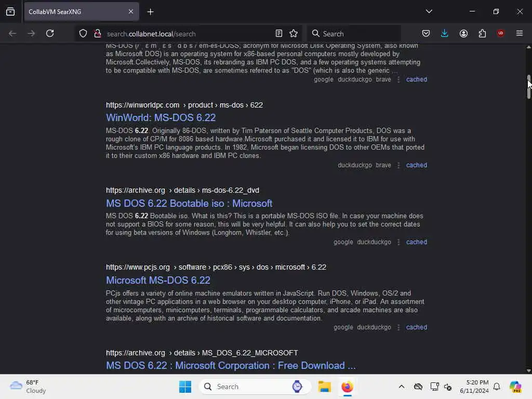Toggle reader view icon

click(279, 34)
